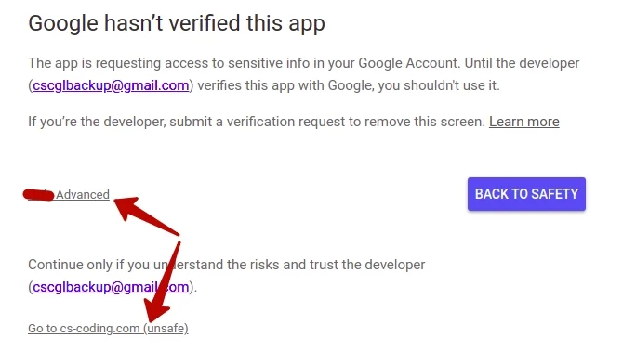Click the words "Until the developer"
The image size is (636, 364).
click(522, 63)
